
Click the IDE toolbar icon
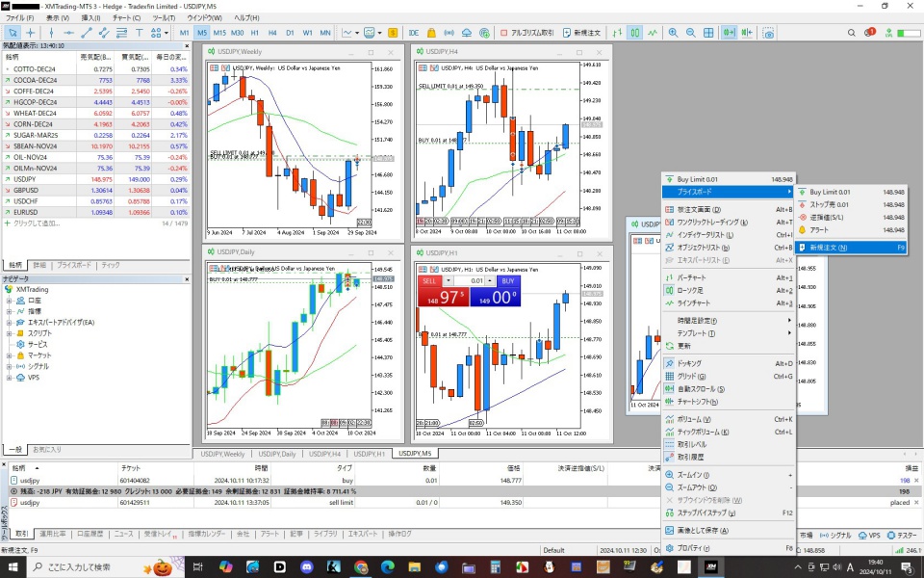414,33
